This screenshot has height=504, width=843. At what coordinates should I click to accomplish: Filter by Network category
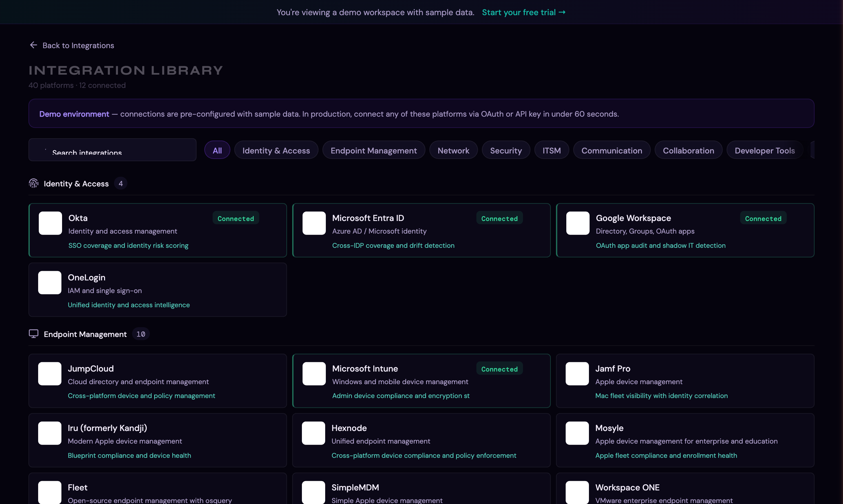(453, 150)
